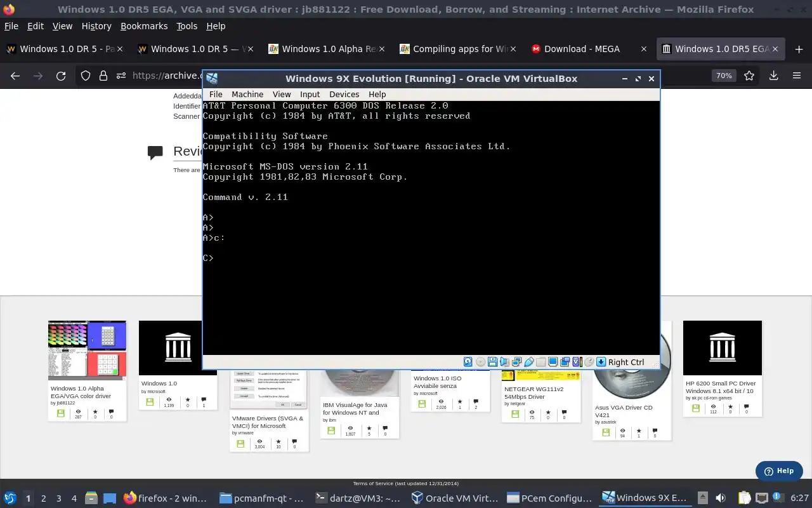Open Windows 1.0 by microsoft item link
The width and height of the screenshot is (812, 508).
[x=159, y=384]
